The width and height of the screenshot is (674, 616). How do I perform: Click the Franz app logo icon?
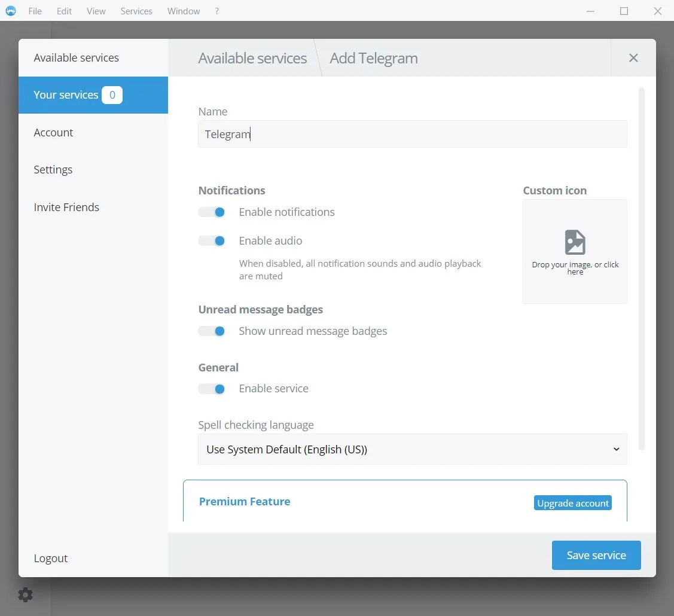pyautogui.click(x=11, y=11)
